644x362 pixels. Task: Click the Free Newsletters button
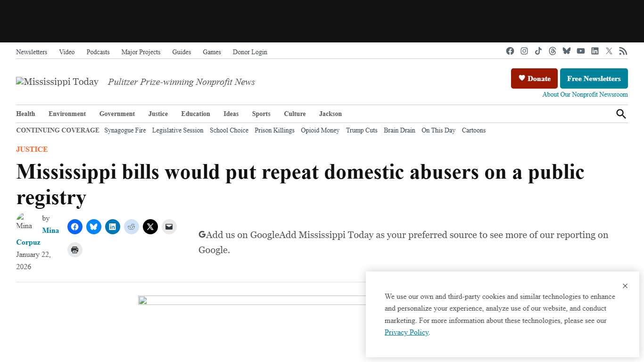pyautogui.click(x=594, y=78)
